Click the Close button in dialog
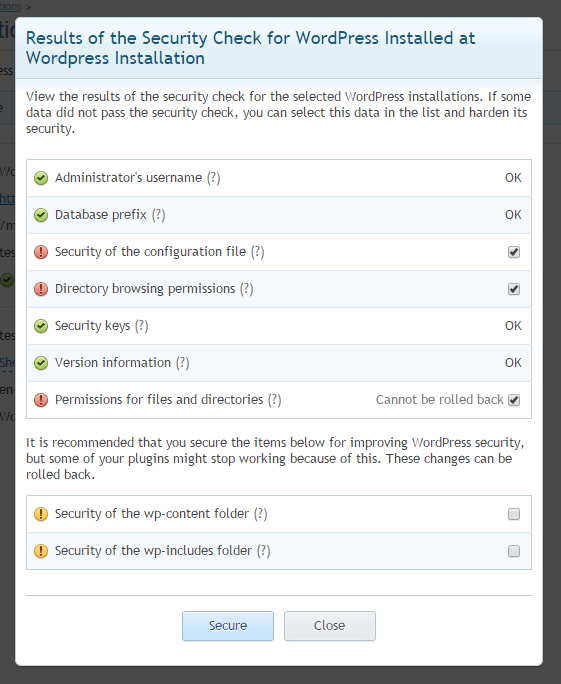The height and width of the screenshot is (684, 561). [x=330, y=626]
